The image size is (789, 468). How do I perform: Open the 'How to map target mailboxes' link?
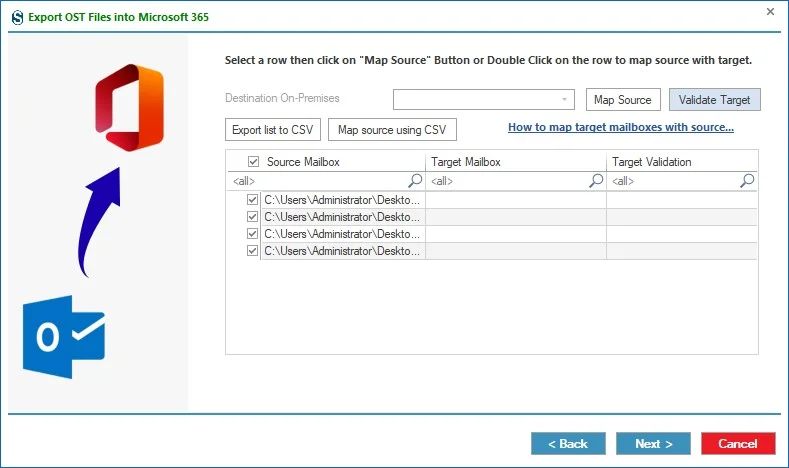[x=621, y=127]
